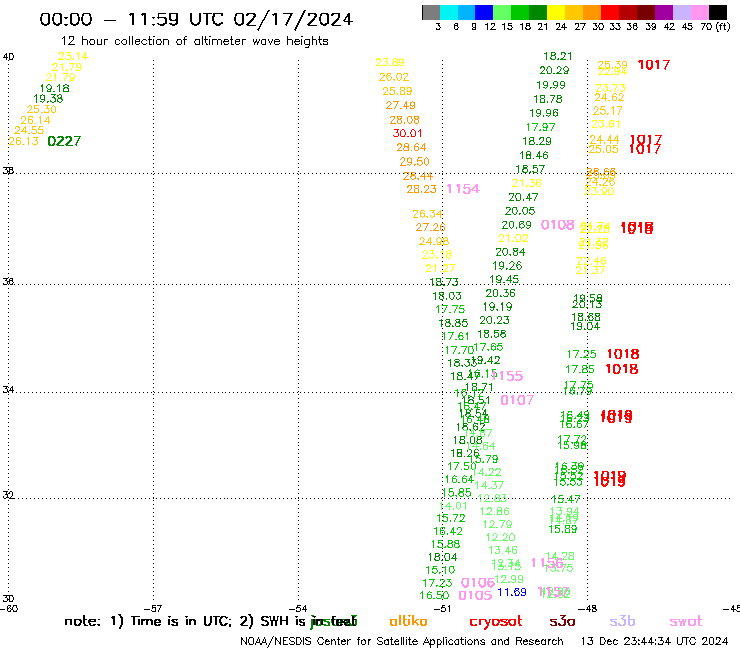Select the yellow 24 ft legend swatch
Image resolution: width=740 pixels, height=650 pixels.
point(555,12)
